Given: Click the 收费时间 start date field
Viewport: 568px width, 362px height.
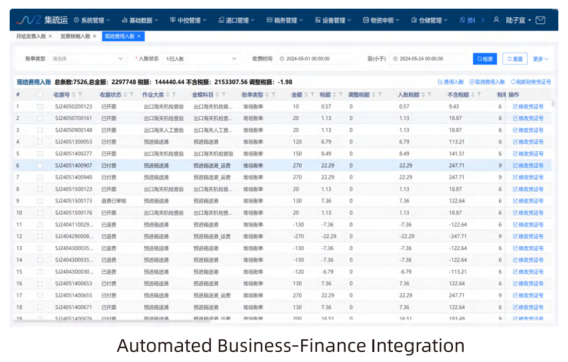Looking at the screenshot, I should tap(314, 59).
